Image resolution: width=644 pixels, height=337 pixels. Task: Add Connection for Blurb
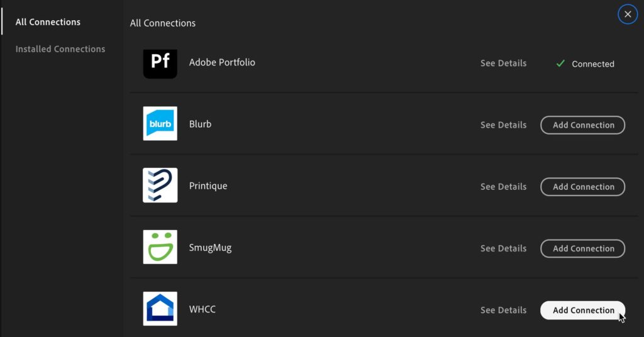[x=583, y=125]
